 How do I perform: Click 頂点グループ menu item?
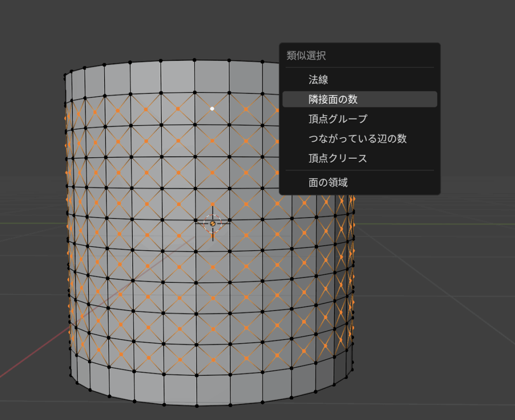click(x=337, y=119)
